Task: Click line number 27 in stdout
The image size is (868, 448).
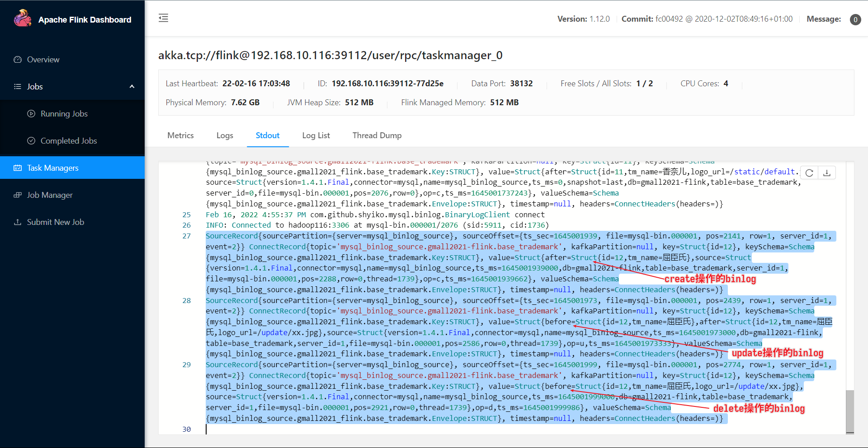Action: click(186, 236)
